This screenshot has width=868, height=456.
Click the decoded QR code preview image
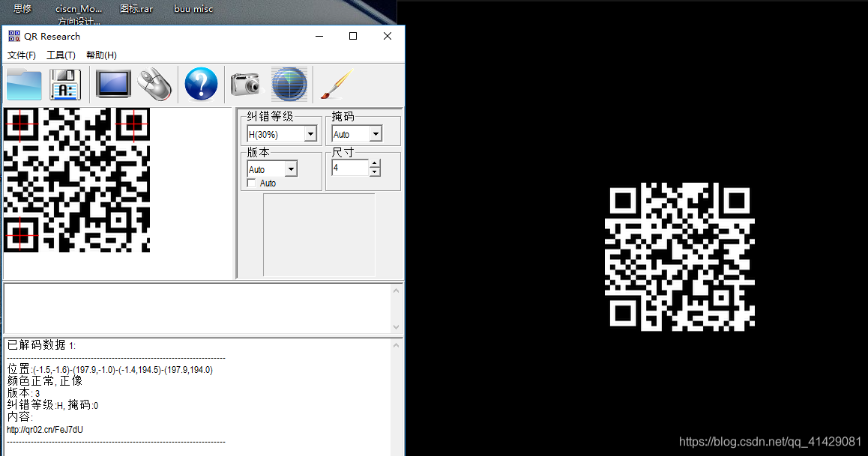coord(77,180)
